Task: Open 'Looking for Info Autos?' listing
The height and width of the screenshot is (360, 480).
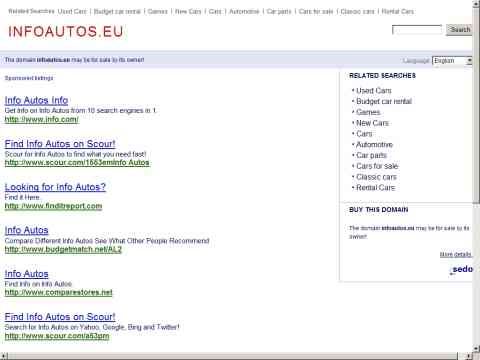Action: tap(55, 187)
